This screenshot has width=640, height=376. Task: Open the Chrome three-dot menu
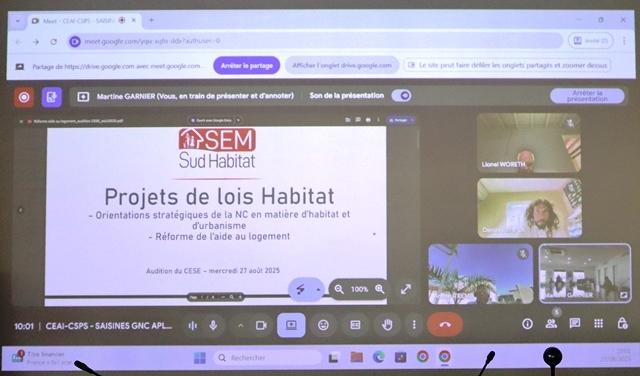coord(624,41)
